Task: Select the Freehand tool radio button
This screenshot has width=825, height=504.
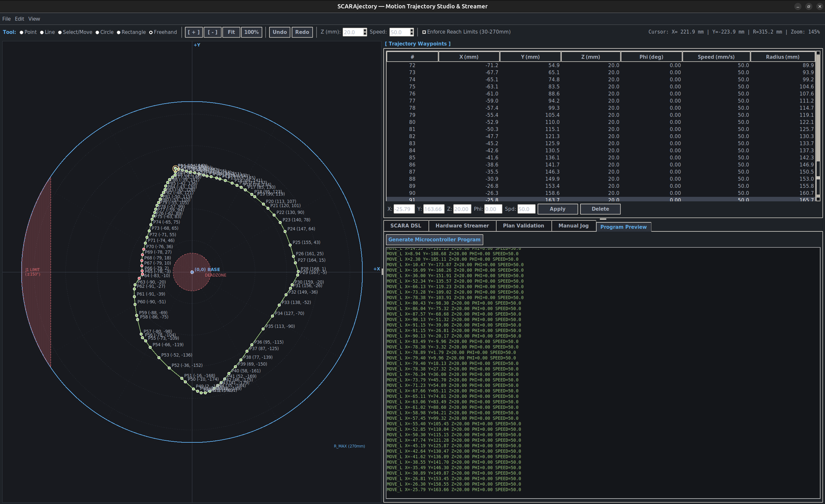Action: point(163,32)
